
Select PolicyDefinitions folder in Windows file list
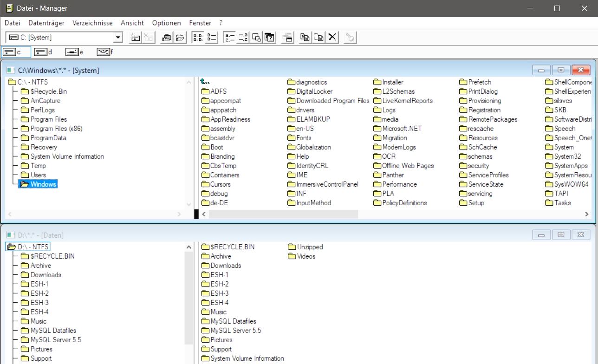(x=400, y=203)
